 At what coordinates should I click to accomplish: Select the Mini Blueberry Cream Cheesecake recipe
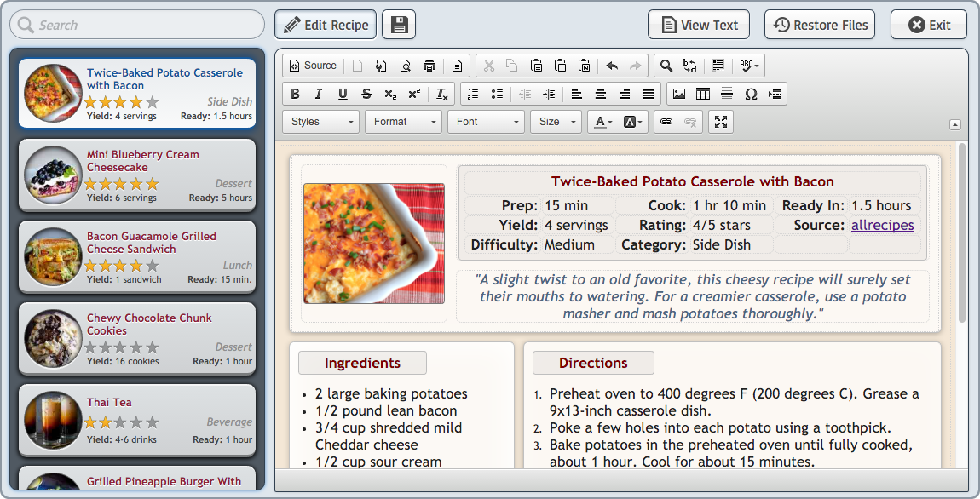tap(137, 175)
